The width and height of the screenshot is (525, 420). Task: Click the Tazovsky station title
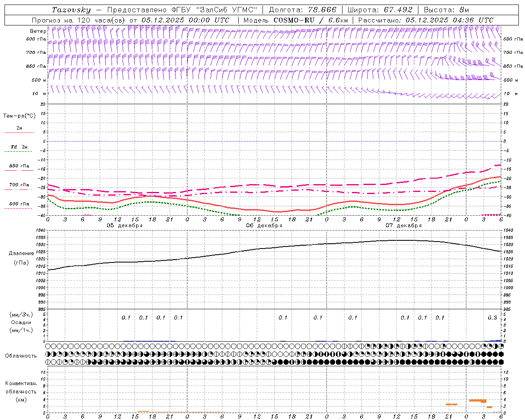(71, 10)
